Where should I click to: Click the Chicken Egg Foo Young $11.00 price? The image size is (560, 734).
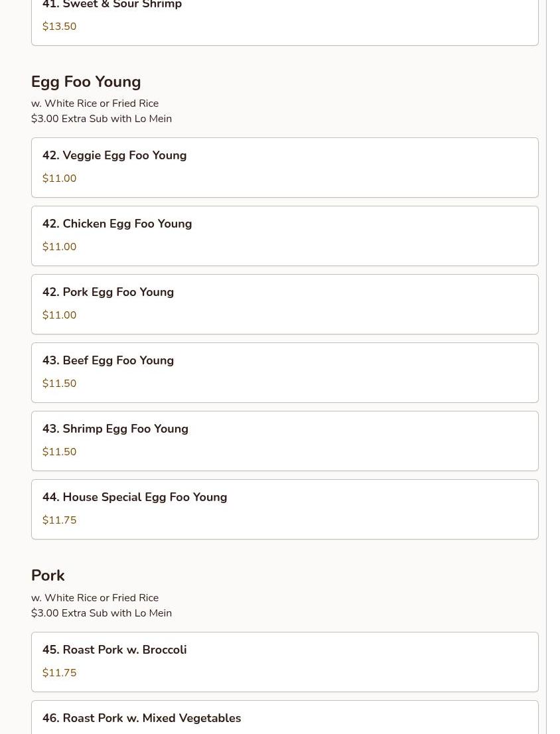(x=59, y=247)
